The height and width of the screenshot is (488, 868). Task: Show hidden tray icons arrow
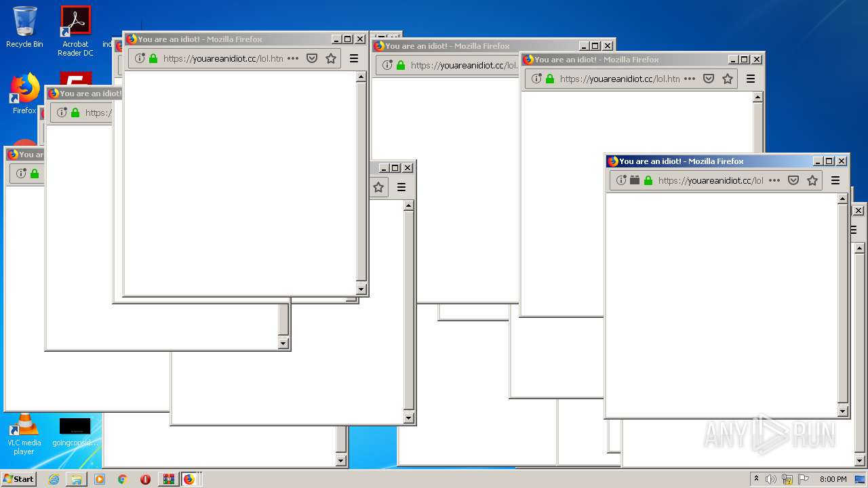point(756,479)
